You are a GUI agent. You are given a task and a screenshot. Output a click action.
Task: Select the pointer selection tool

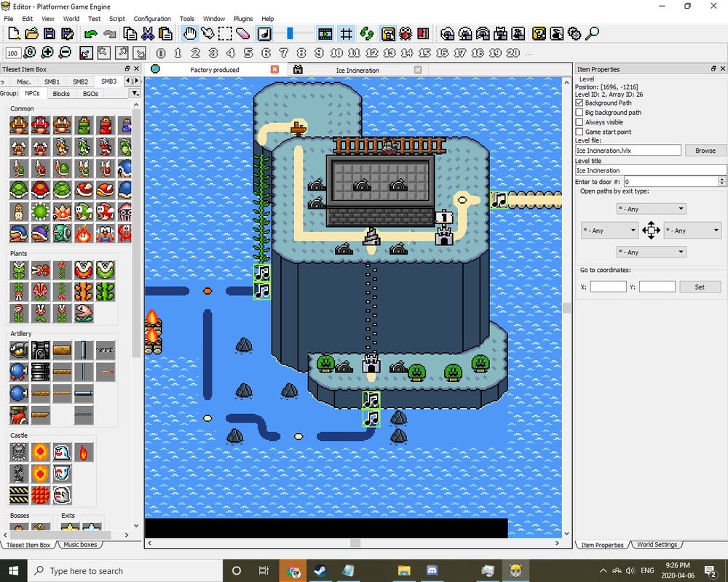(x=207, y=33)
